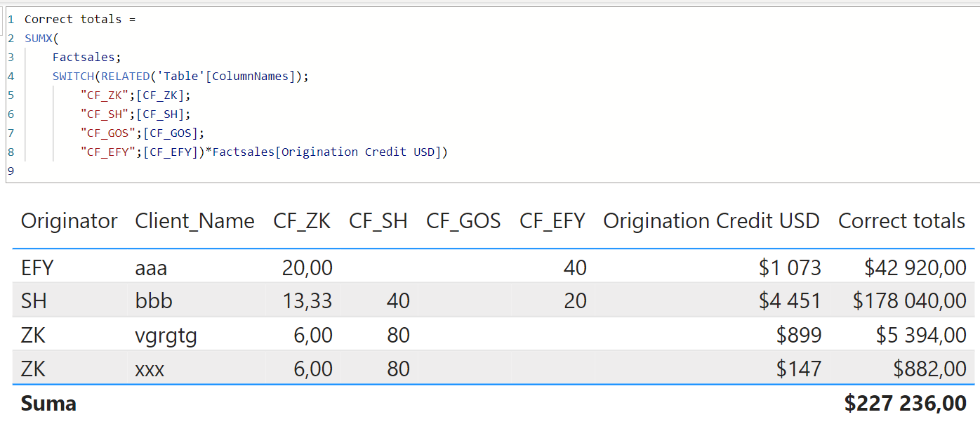Click the $899 credit value

tap(799, 336)
